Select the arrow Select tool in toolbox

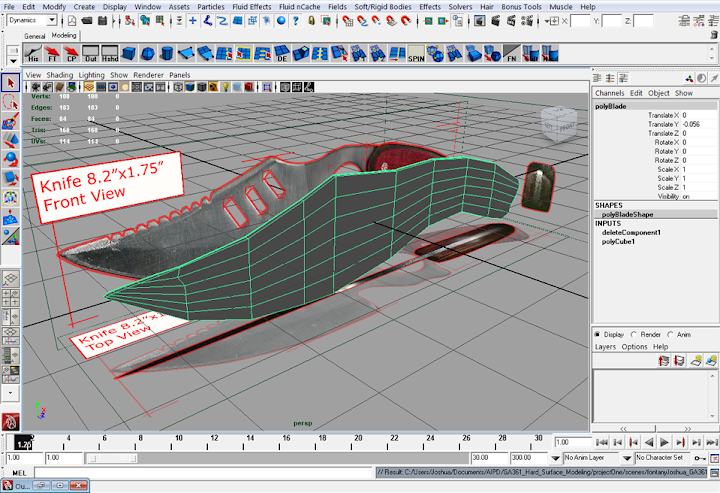click(10, 83)
